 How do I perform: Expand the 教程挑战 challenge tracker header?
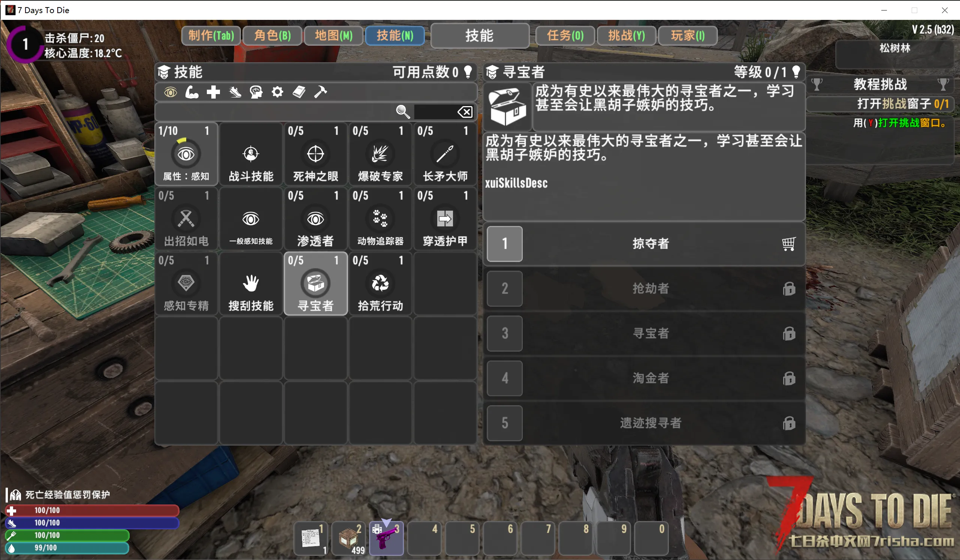pos(880,84)
